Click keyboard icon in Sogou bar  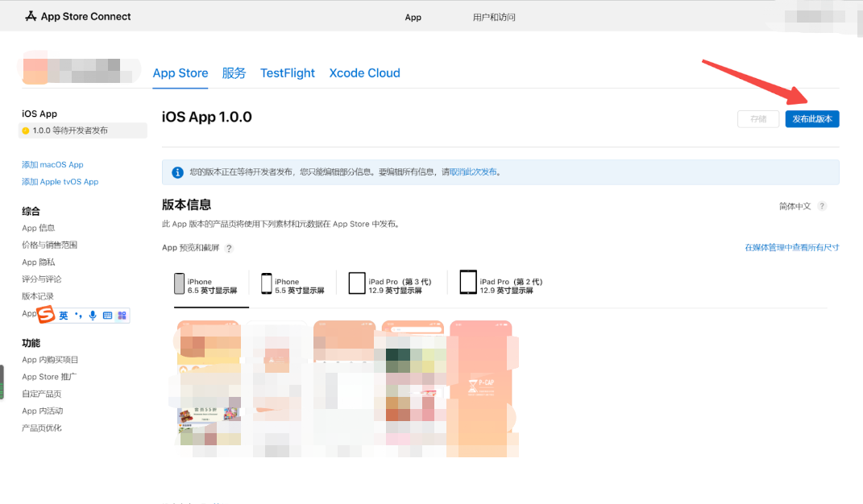(107, 316)
